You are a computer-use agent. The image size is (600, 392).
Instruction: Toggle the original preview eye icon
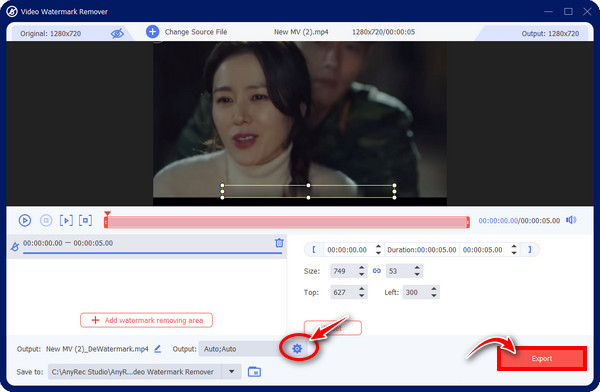pos(117,33)
